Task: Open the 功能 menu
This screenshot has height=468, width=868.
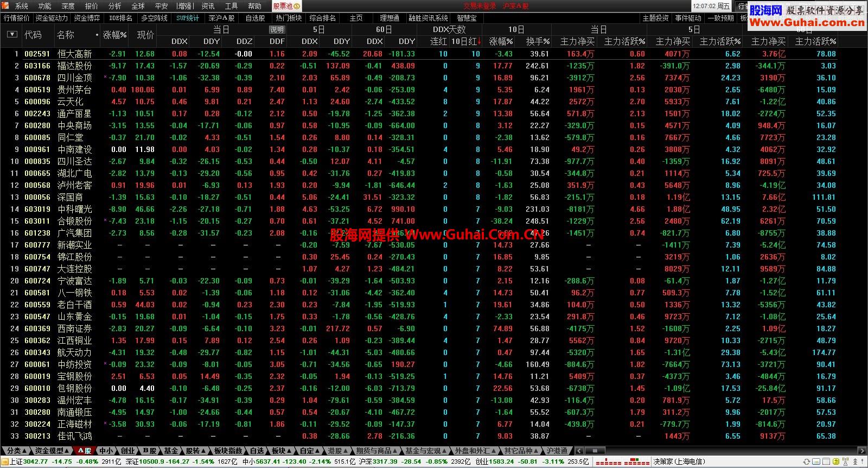Action: pyautogui.click(x=45, y=6)
